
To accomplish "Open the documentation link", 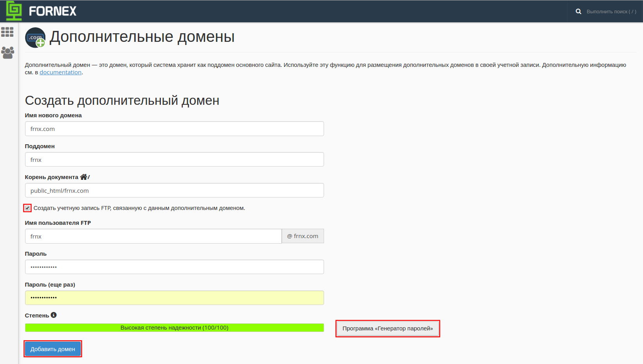I will click(61, 72).
